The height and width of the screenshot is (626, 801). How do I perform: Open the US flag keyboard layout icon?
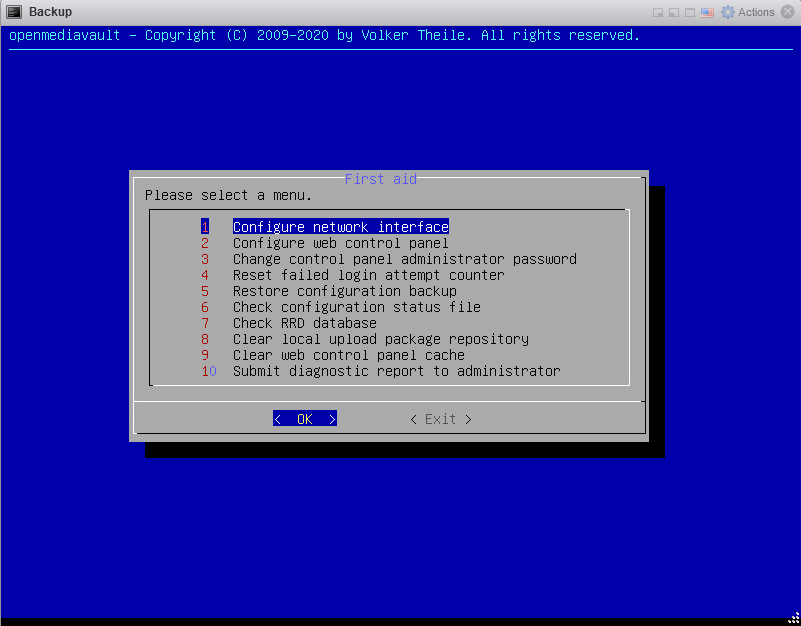point(707,12)
